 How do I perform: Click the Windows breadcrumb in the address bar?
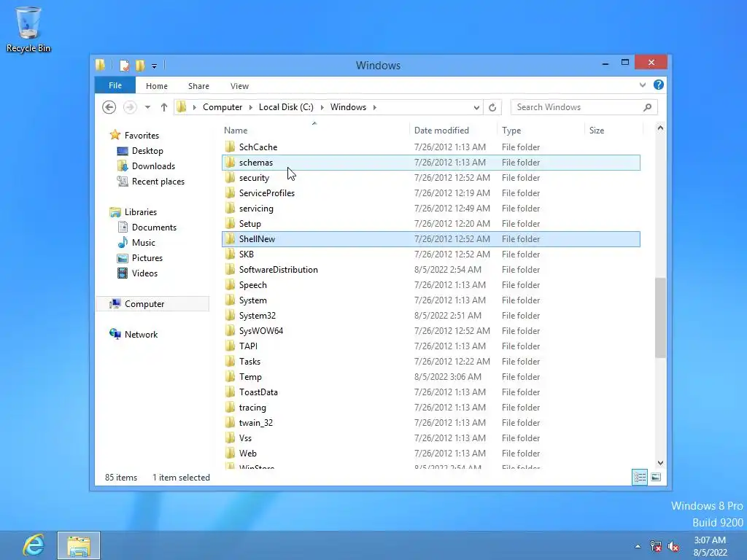click(348, 107)
